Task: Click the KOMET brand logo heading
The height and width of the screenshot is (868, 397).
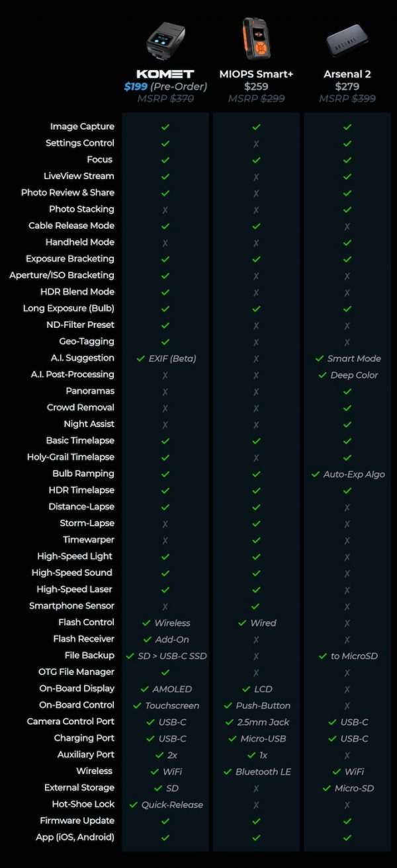Action: coord(165,74)
